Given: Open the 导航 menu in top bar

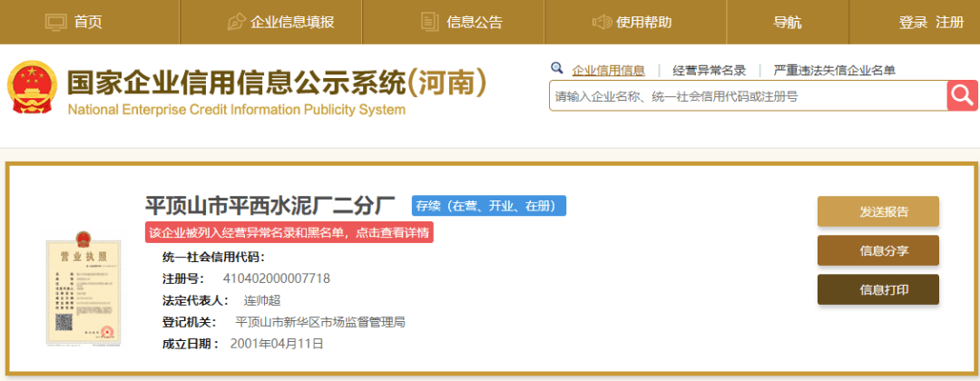Looking at the screenshot, I should (787, 23).
